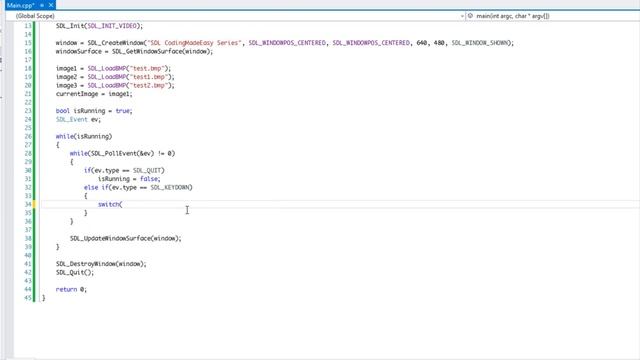Image resolution: width=640 pixels, height=360 pixels.
Task: Click the while(SDL_PollEvent(&ev) != 0) line
Action: [122, 153]
